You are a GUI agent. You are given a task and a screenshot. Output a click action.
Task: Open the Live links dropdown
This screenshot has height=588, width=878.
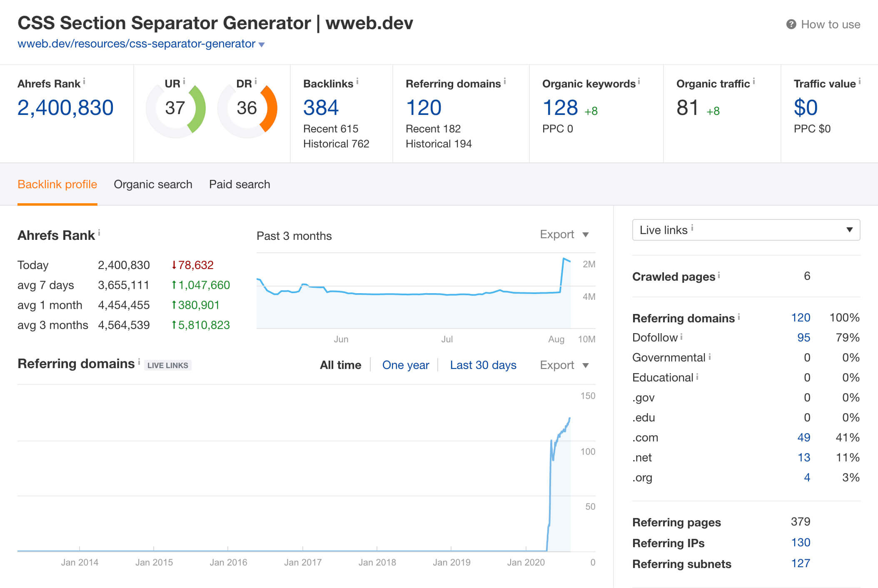746,230
